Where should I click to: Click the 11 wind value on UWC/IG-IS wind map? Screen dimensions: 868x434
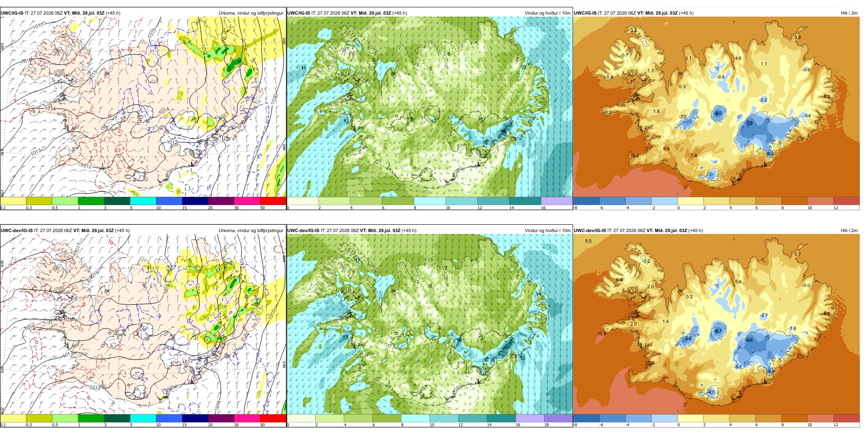[x=303, y=68]
